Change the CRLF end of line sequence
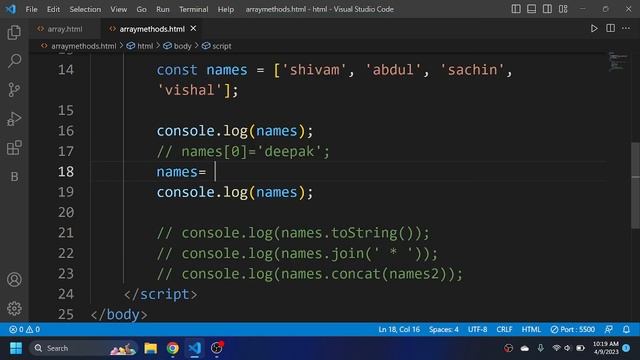640x360 pixels. pos(504,329)
